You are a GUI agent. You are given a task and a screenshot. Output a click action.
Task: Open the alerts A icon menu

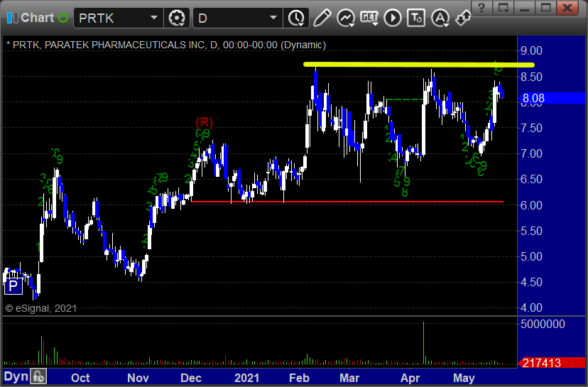pyautogui.click(x=440, y=18)
